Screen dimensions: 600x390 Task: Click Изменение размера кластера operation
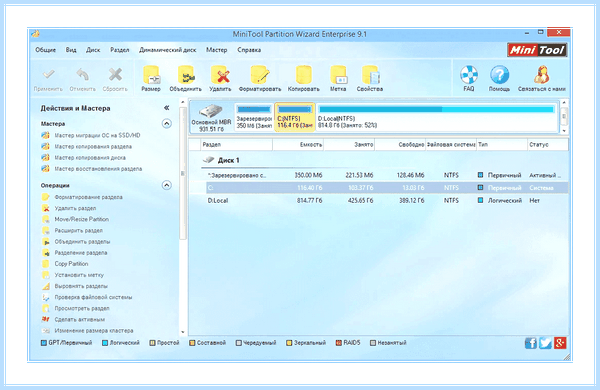[x=94, y=330]
